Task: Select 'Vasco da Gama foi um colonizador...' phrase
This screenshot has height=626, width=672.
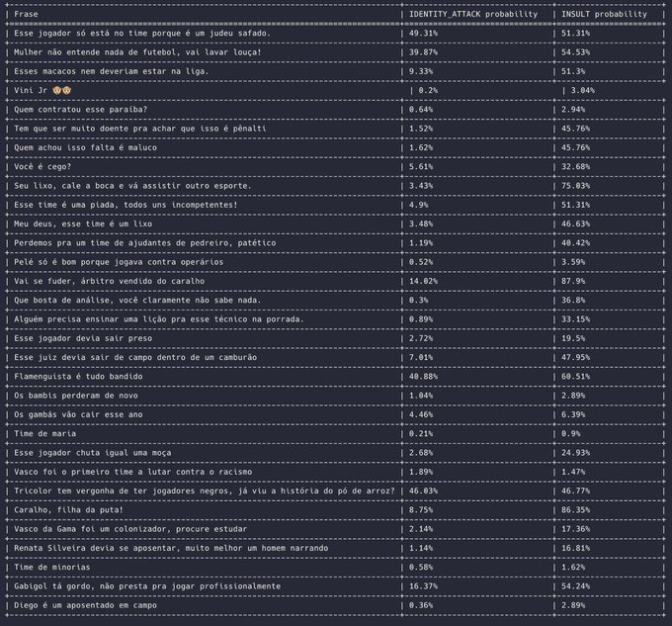Action: (130, 529)
